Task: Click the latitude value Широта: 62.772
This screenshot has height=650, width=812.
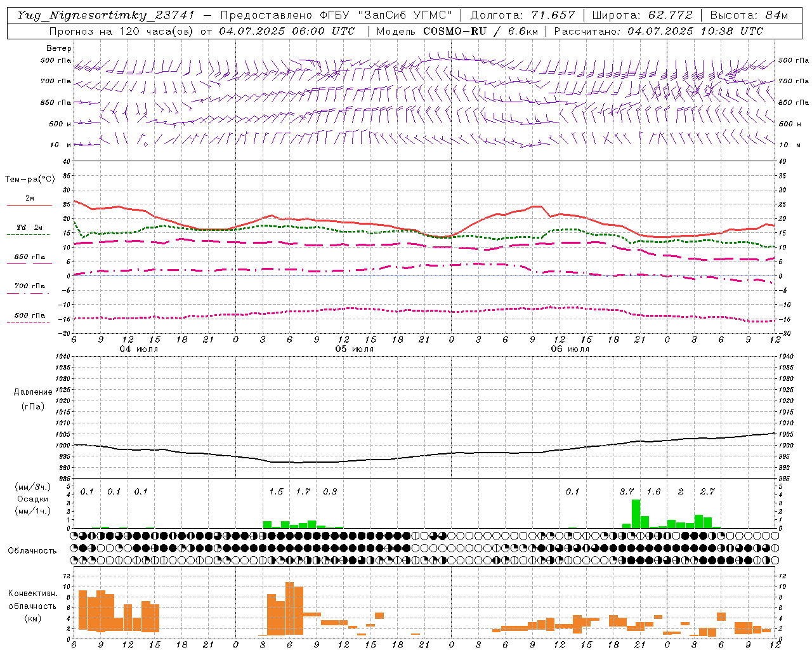Action: tap(643, 15)
